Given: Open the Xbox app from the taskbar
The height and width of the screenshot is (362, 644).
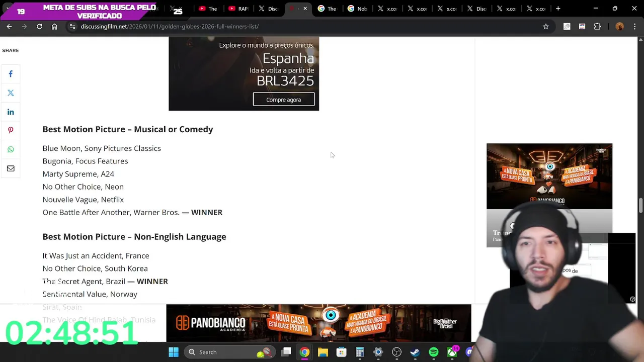Looking at the screenshot, I should [x=452, y=352].
